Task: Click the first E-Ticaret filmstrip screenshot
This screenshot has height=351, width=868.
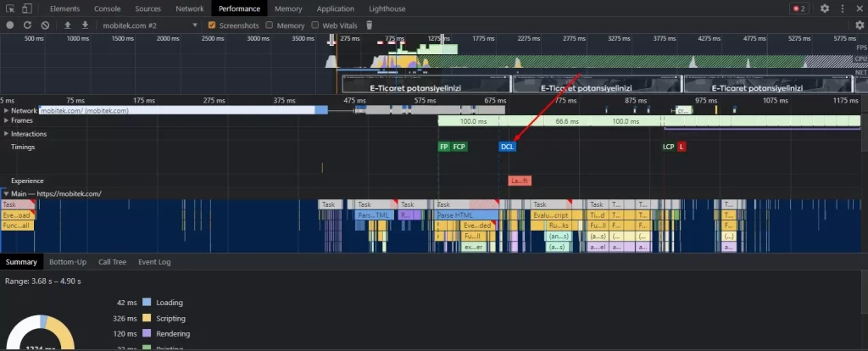Action: coord(426,84)
